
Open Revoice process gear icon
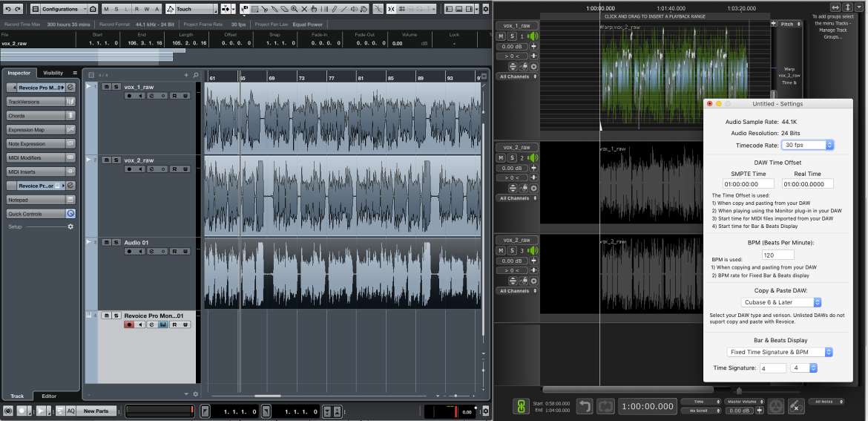coord(776,406)
